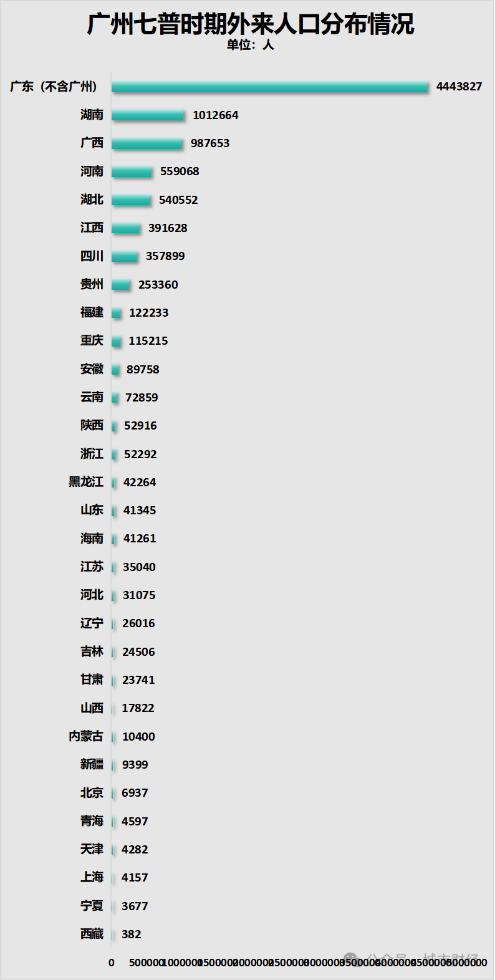Select the 391628 value for 江西
The width and height of the screenshot is (495, 980).
[x=168, y=228]
